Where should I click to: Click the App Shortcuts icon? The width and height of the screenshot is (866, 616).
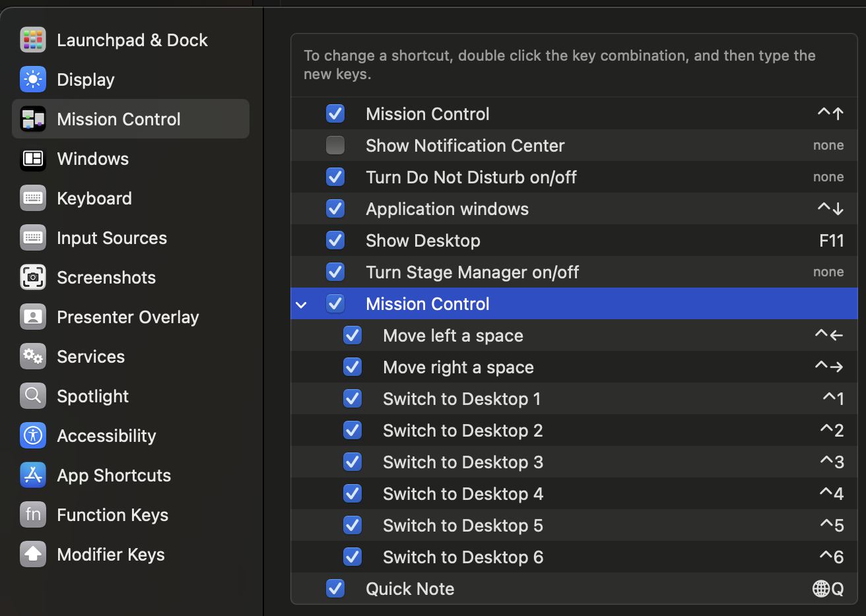[33, 475]
